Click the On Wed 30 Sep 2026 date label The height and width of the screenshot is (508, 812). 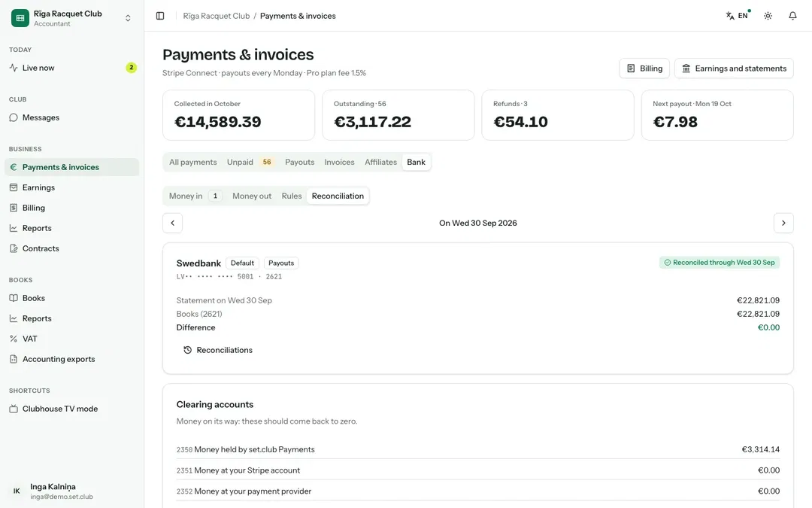[478, 223]
